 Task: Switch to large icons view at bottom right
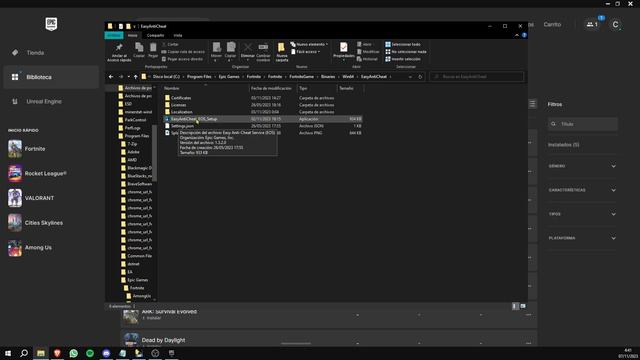tap(523, 306)
